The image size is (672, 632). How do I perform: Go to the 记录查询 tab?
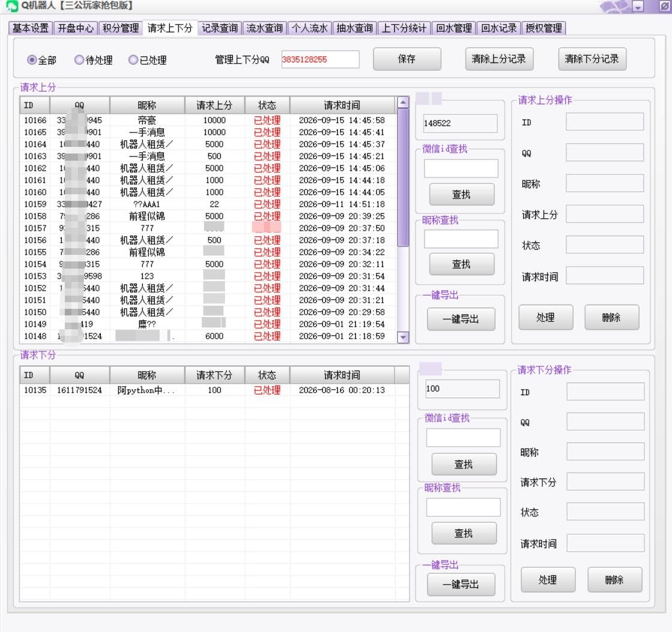click(x=220, y=28)
